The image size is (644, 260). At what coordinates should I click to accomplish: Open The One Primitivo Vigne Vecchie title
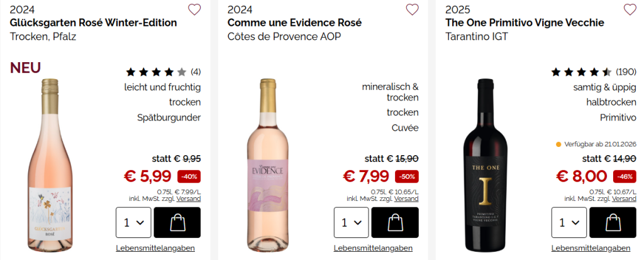click(525, 23)
